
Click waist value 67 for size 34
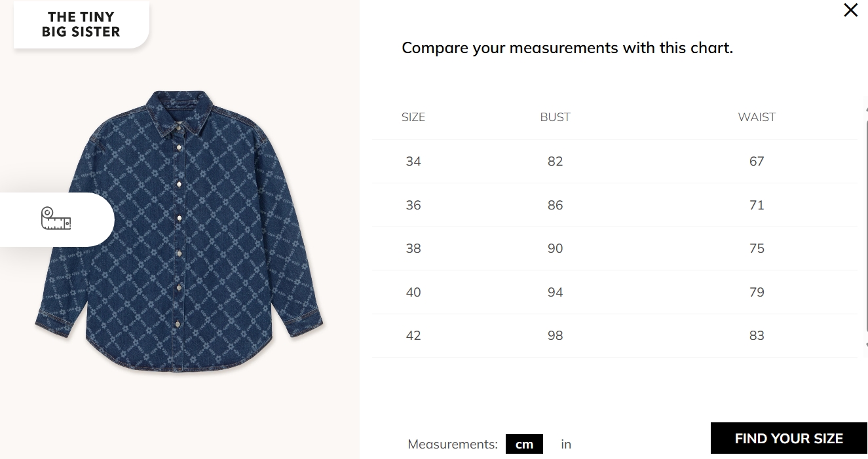pyautogui.click(x=757, y=161)
